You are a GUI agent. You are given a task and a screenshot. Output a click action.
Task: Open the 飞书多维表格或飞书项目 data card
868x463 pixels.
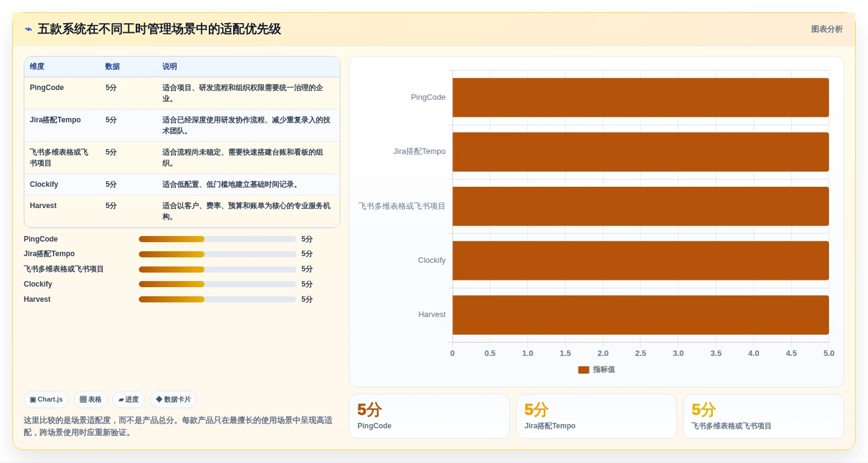(763, 416)
